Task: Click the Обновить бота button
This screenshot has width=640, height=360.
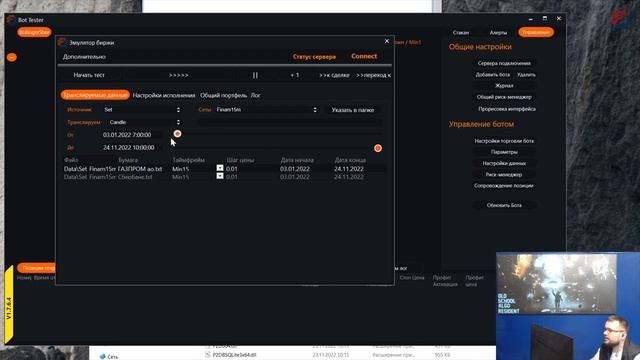Action: [x=504, y=205]
